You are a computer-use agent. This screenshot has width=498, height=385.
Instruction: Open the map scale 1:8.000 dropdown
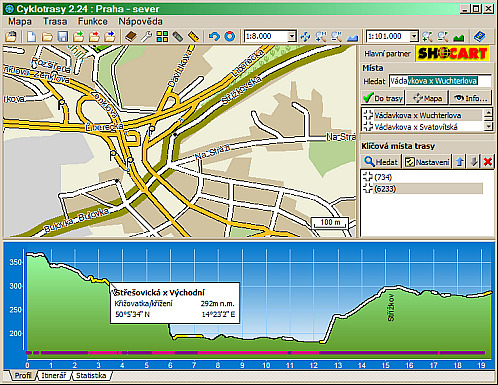click(292, 36)
